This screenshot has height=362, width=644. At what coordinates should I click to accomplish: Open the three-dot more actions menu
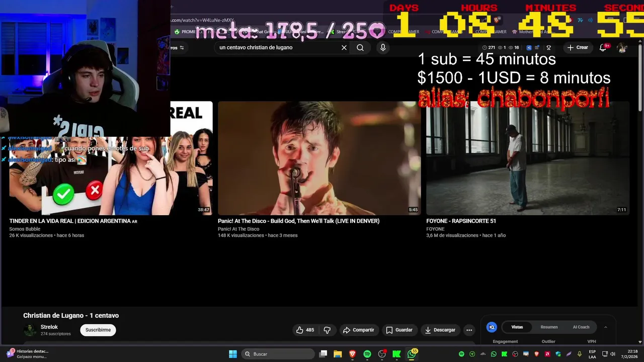pyautogui.click(x=469, y=330)
